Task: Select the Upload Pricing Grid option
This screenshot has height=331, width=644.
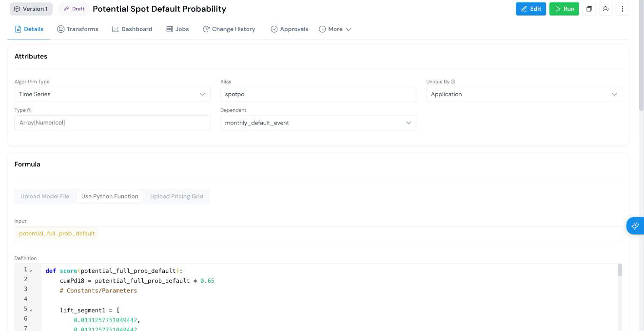Action: pyautogui.click(x=176, y=196)
